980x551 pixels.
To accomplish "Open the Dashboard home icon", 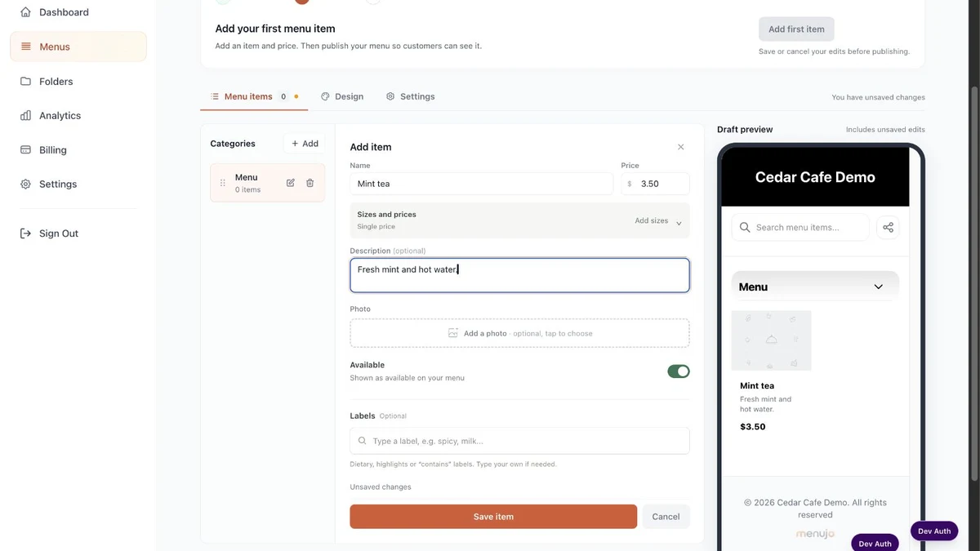I will coord(25,12).
